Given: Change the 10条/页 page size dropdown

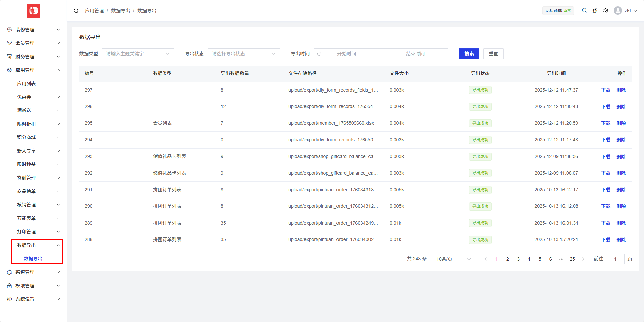Looking at the screenshot, I should point(453,259).
